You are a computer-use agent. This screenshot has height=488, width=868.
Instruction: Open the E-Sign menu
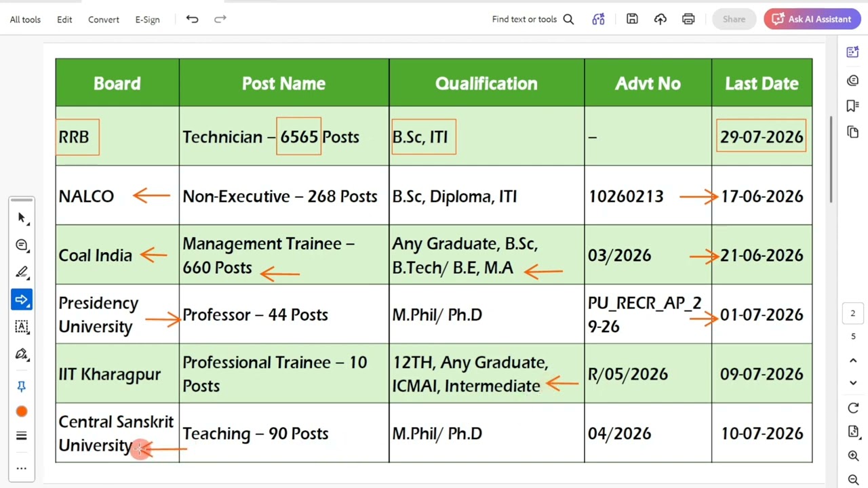[147, 20]
